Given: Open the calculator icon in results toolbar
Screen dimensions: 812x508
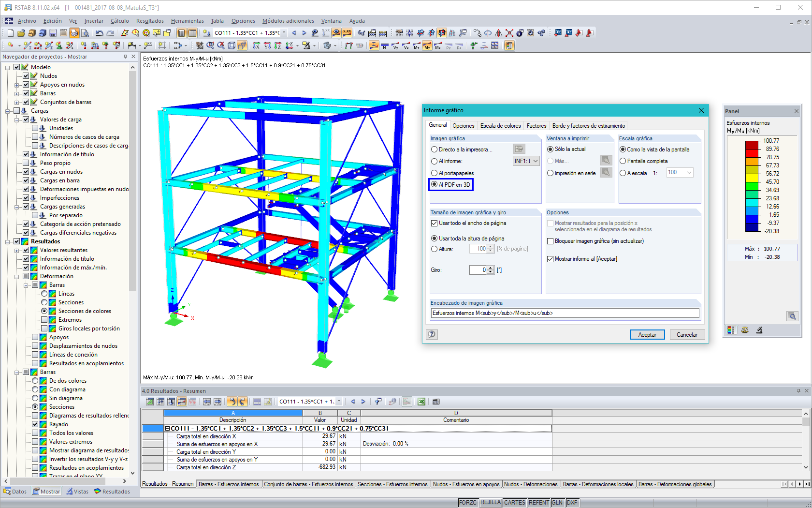Looking at the screenshot, I should tap(436, 402).
